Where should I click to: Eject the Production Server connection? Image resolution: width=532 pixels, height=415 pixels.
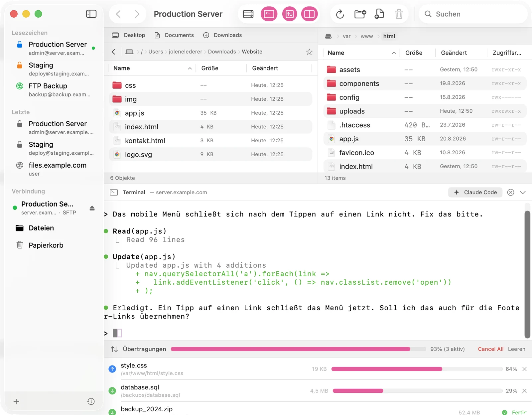coord(92,208)
